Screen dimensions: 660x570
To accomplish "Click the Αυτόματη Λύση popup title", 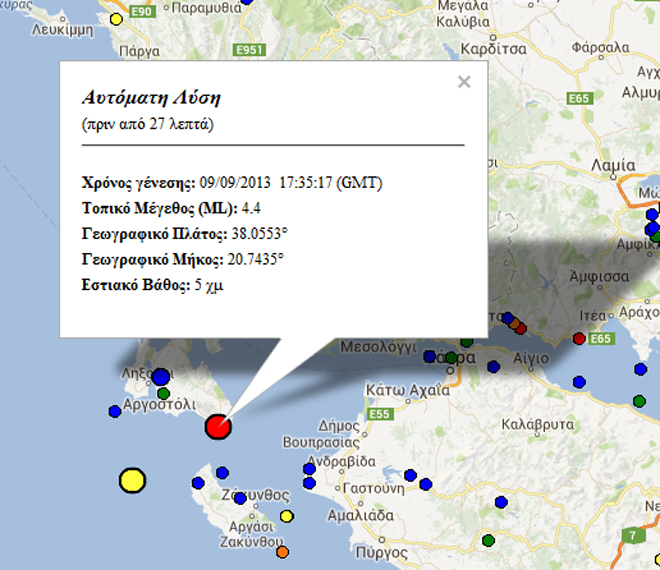I will point(150,98).
